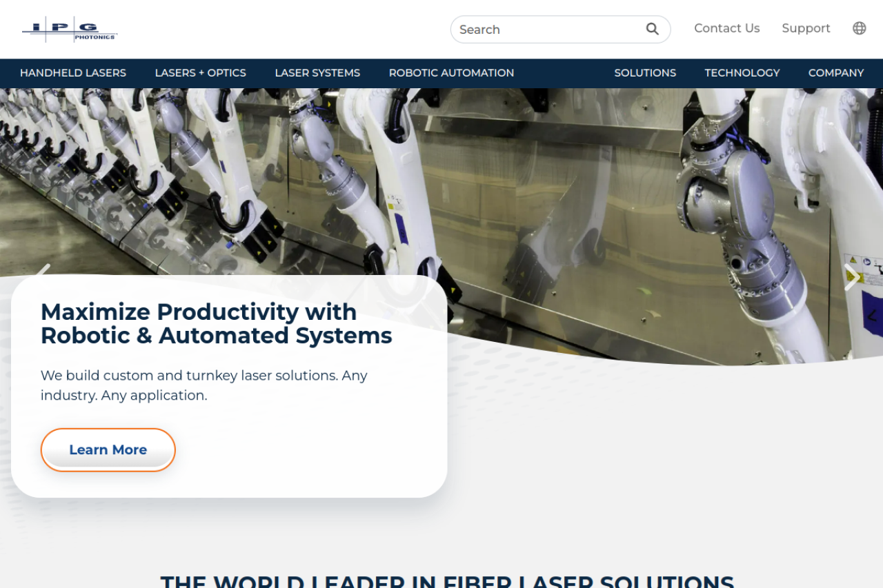Open the Lasers + Optics menu
The height and width of the screenshot is (588, 883).
click(x=201, y=73)
